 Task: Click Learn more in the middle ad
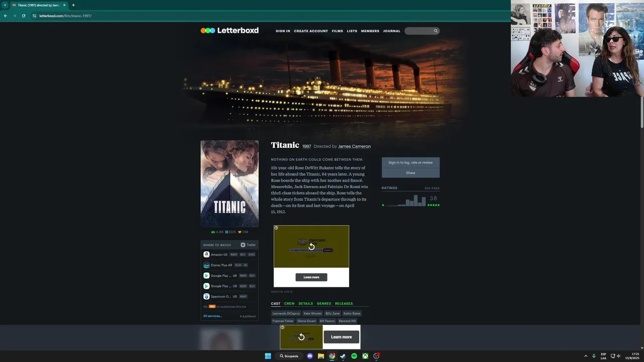(311, 277)
